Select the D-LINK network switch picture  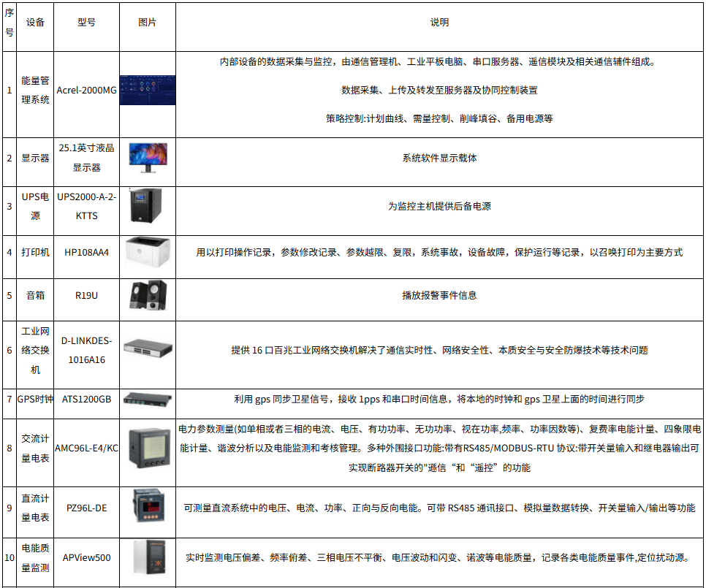pyautogui.click(x=147, y=350)
